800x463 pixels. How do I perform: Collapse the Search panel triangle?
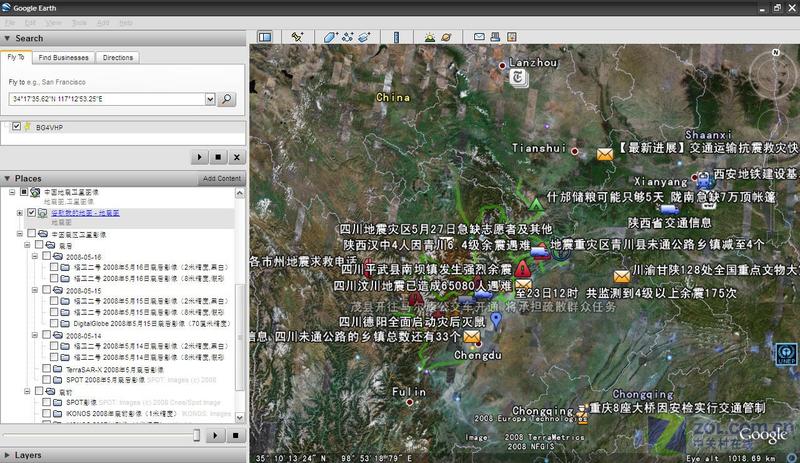[x=7, y=38]
